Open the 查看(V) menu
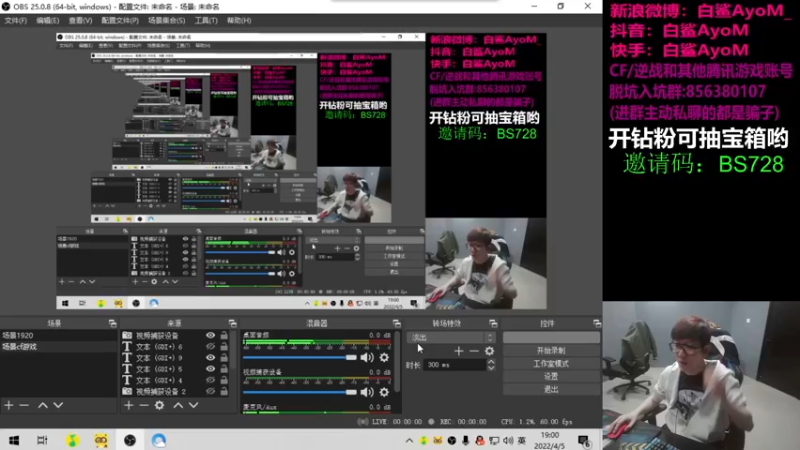This screenshot has width=800, height=450. point(80,20)
